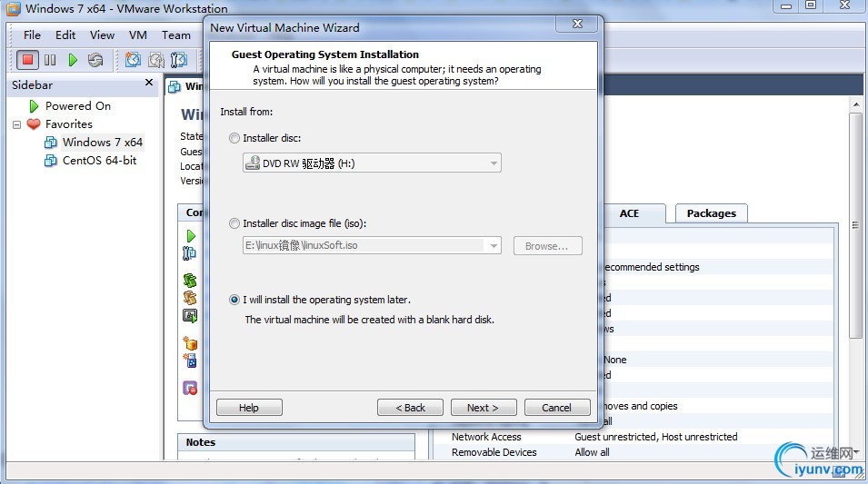868x484 pixels.
Task: Select Windows 7 x64 in the sidebar
Action: click(x=103, y=143)
